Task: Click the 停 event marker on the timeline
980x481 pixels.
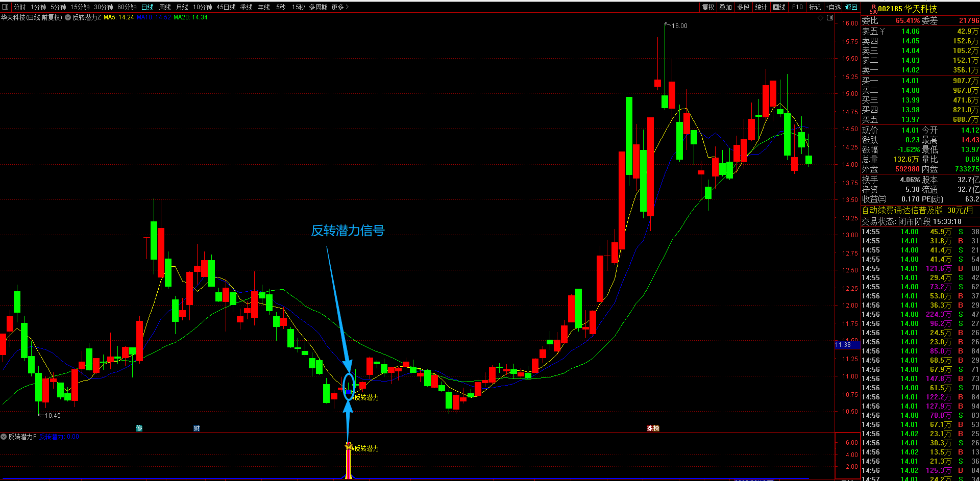Action: pos(139,428)
